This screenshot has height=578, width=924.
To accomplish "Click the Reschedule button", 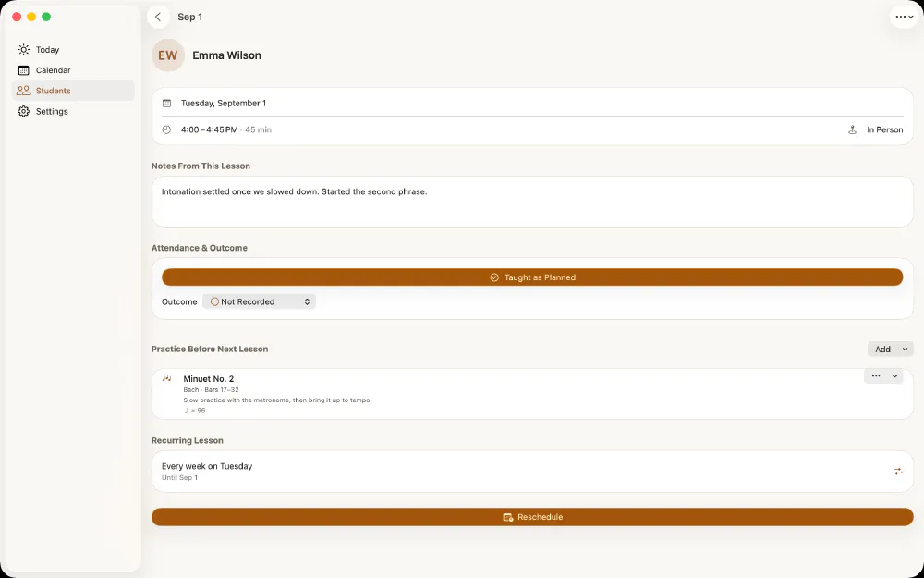I will [533, 517].
